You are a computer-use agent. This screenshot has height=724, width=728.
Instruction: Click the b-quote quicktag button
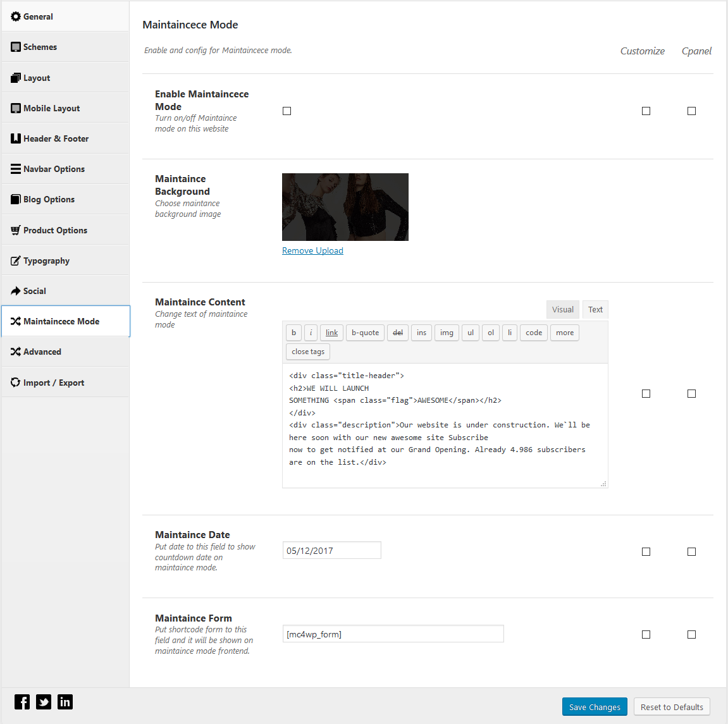coord(365,333)
